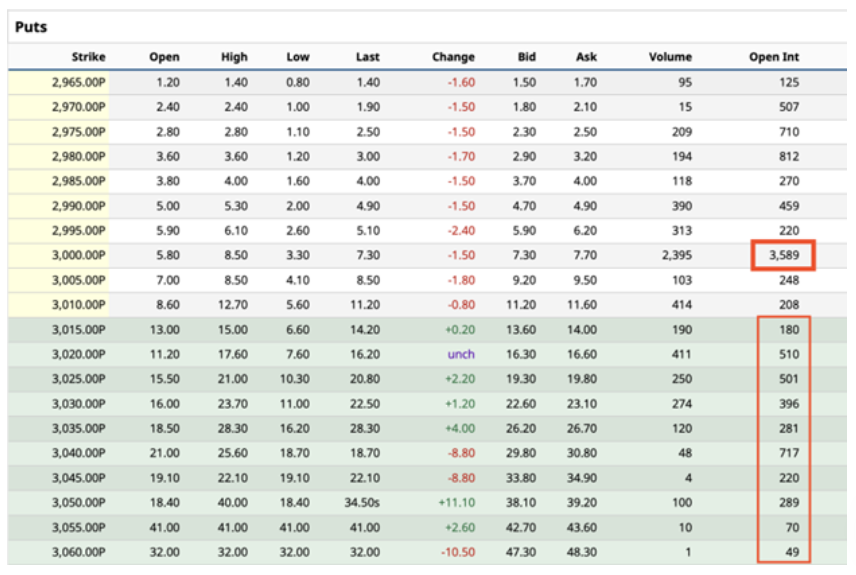The width and height of the screenshot is (856, 575).
Task: Select the 2,965.00P strike
Action: point(79,82)
